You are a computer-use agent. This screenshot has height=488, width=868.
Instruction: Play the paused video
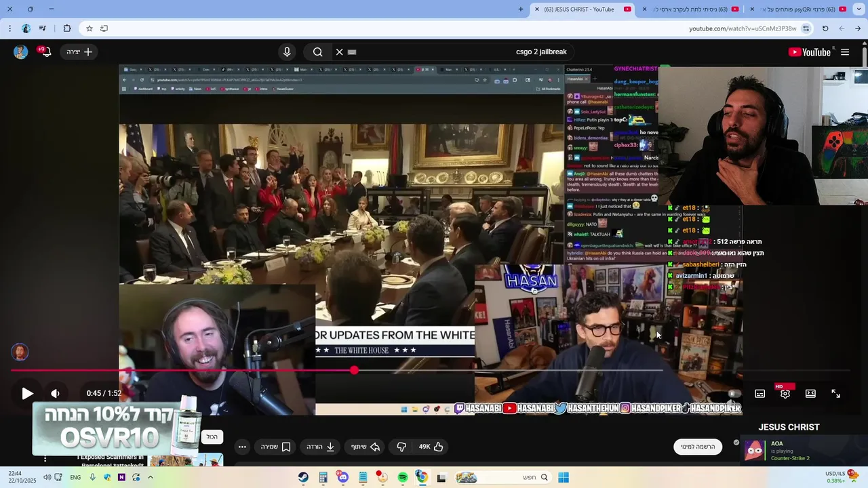[x=27, y=393]
